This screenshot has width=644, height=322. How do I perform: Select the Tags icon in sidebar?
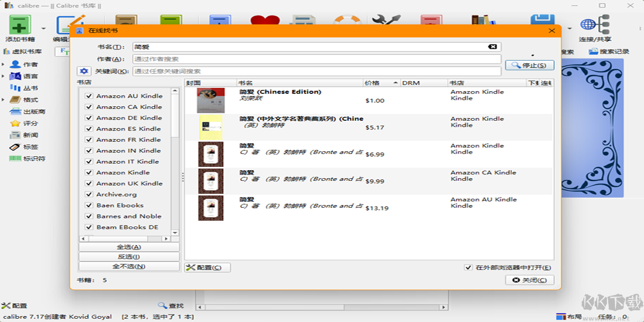point(15,147)
